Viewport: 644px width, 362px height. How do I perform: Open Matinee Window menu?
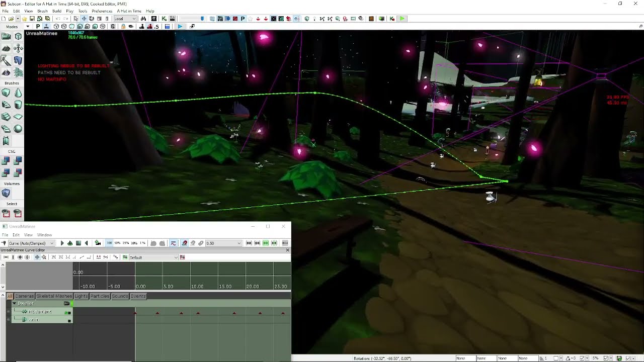click(x=44, y=235)
